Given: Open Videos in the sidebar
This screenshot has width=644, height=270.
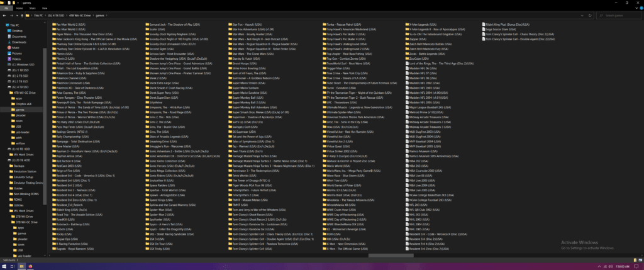Looking at the screenshot, I should click(x=14, y=59).
